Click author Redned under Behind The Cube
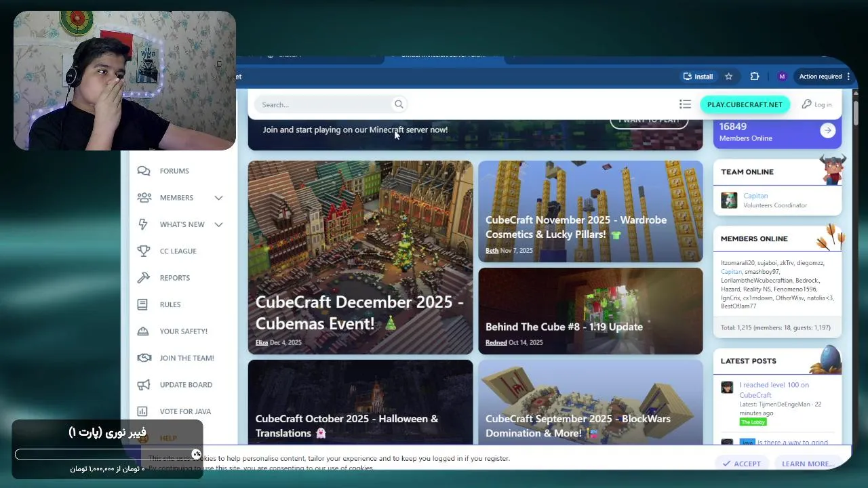The width and height of the screenshot is (868, 488). pyautogui.click(x=496, y=343)
